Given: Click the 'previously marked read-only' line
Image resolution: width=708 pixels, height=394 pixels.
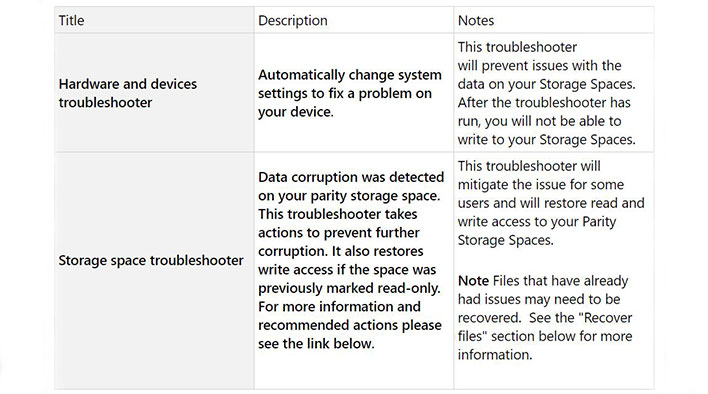Looking at the screenshot, I should click(x=349, y=288).
